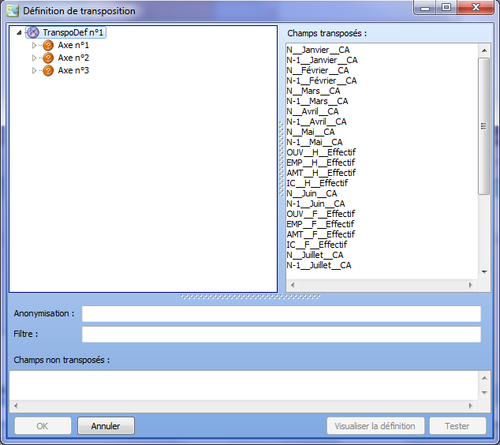
Task: Click the application icon in the title bar
Action: click(x=13, y=11)
